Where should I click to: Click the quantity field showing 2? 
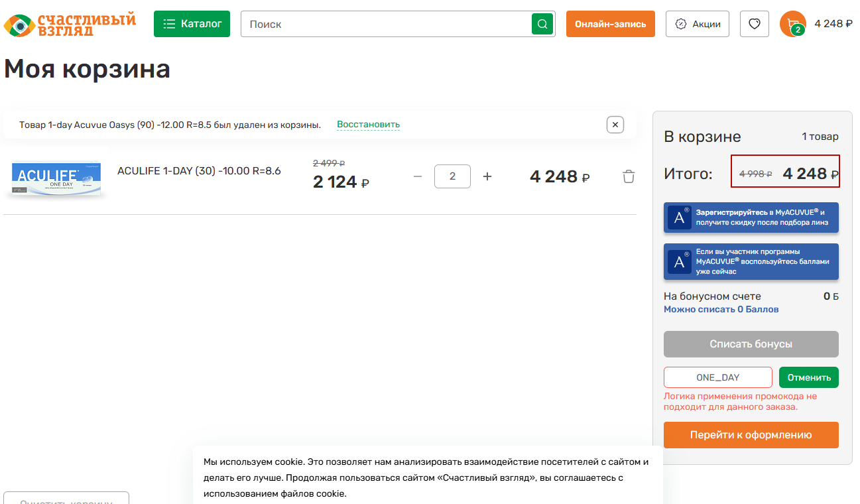point(452,176)
